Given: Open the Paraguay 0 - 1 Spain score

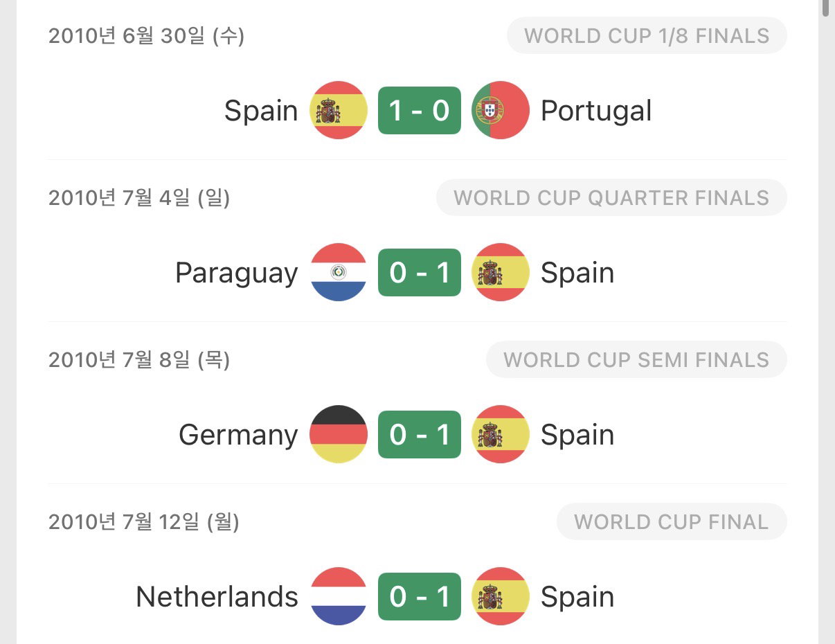Looking at the screenshot, I should (x=420, y=272).
